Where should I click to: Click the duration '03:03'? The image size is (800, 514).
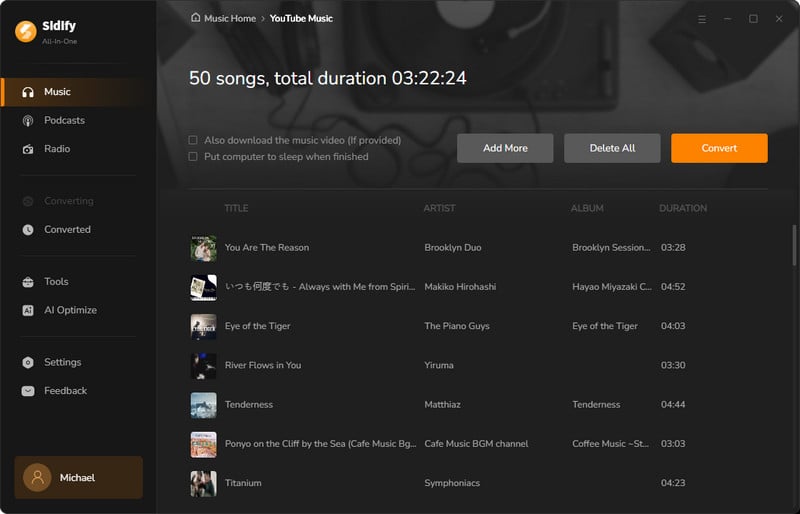(x=673, y=444)
